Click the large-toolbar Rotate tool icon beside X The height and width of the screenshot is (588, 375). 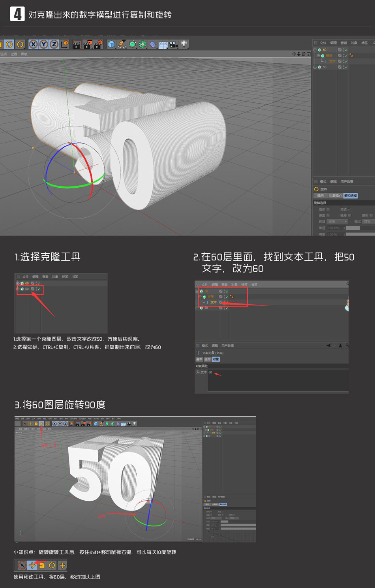pos(20,44)
